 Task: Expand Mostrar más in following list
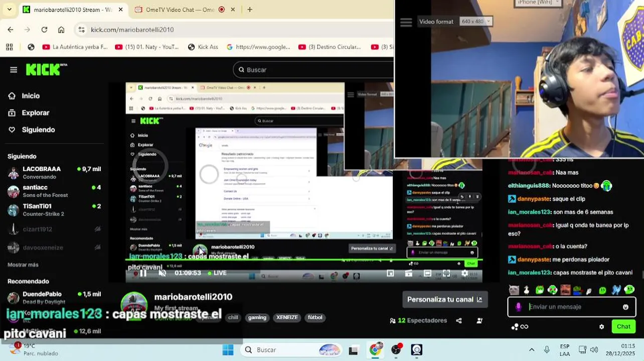pyautogui.click(x=23, y=265)
